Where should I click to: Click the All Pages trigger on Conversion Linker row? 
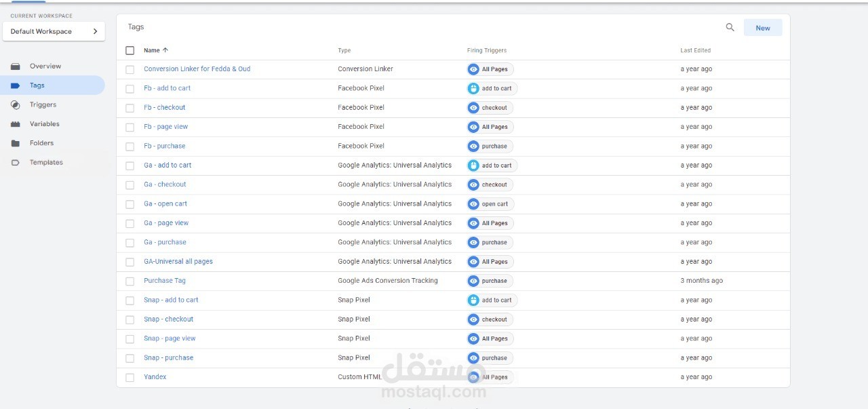490,69
